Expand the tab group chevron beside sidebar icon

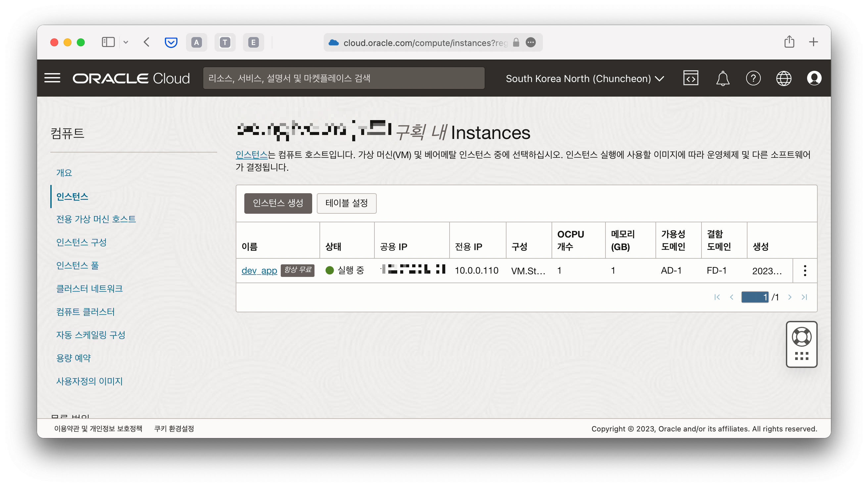(126, 42)
